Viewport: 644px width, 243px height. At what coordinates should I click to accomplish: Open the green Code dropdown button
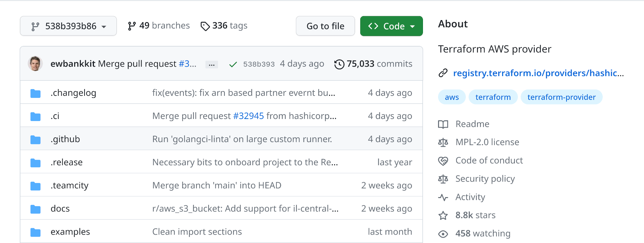coord(391,26)
